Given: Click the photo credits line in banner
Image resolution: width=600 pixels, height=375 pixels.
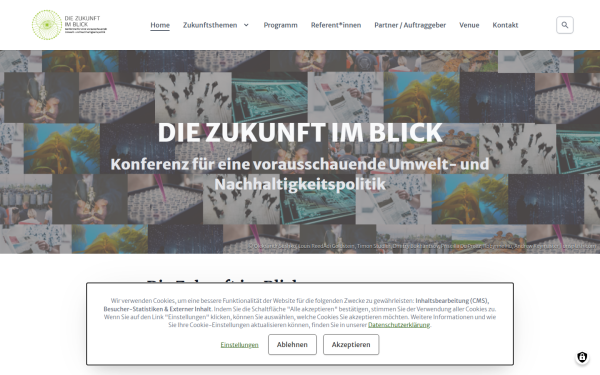Looking at the screenshot, I should pyautogui.click(x=422, y=246).
